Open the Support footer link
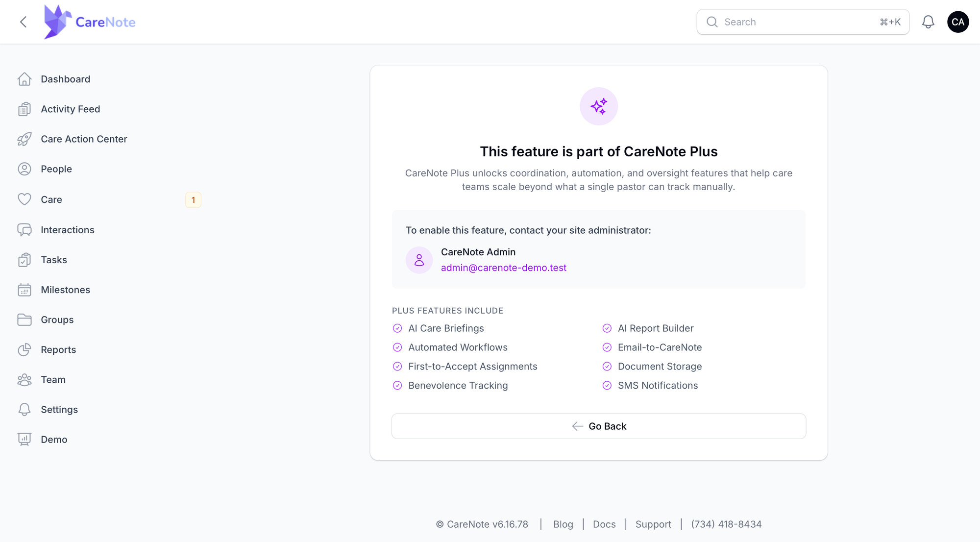This screenshot has width=980, height=542. 653,524
